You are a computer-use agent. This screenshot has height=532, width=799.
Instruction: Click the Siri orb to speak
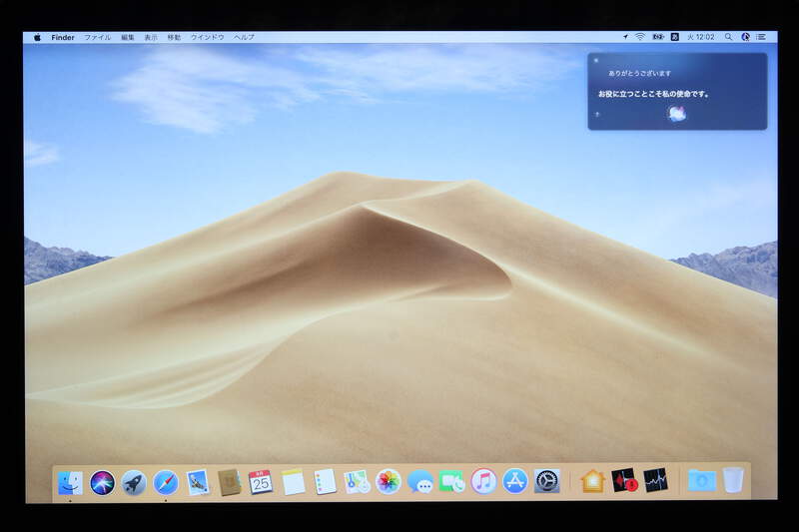click(677, 114)
